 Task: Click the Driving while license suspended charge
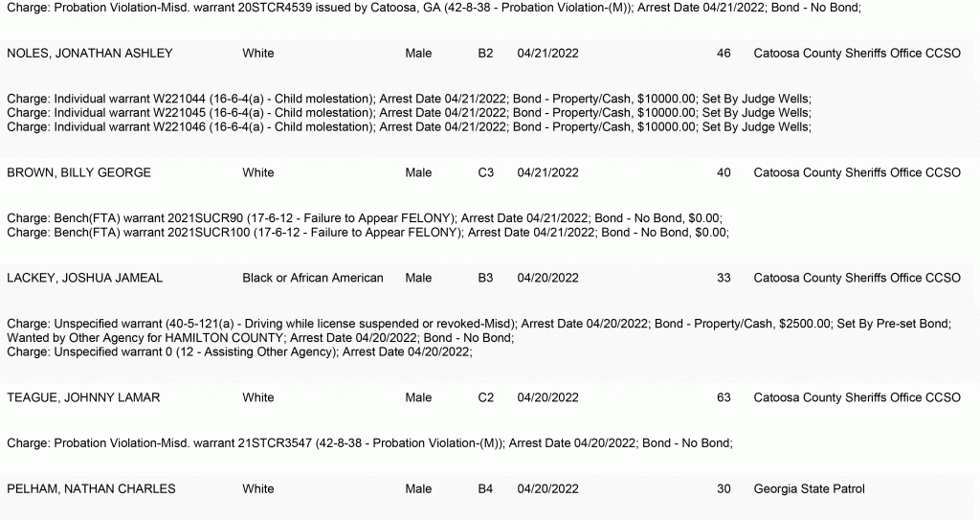479,324
